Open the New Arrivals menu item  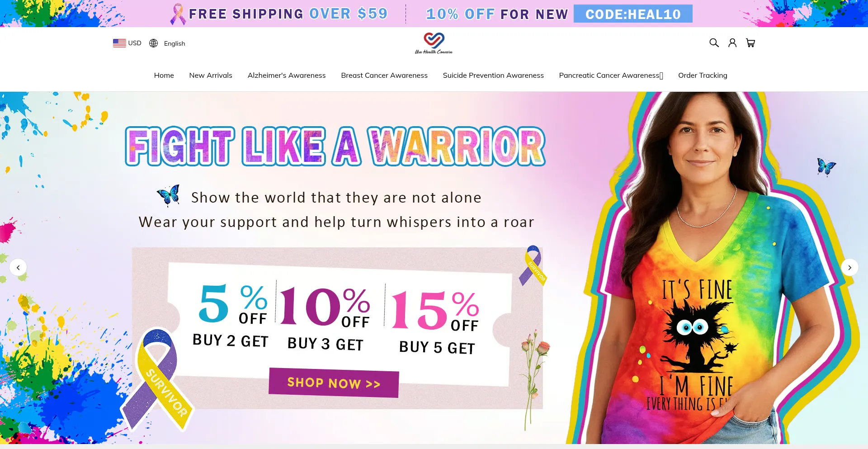(x=211, y=76)
